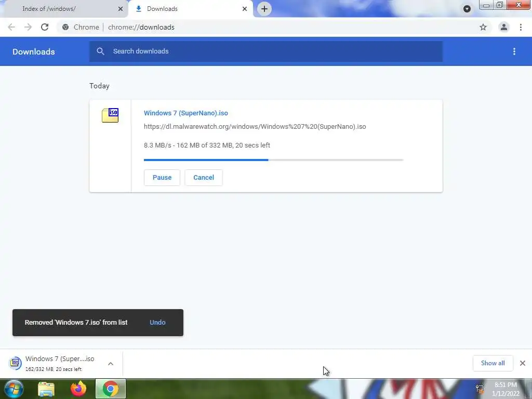Click the Chrome site info icon in address bar

pyautogui.click(x=65, y=27)
